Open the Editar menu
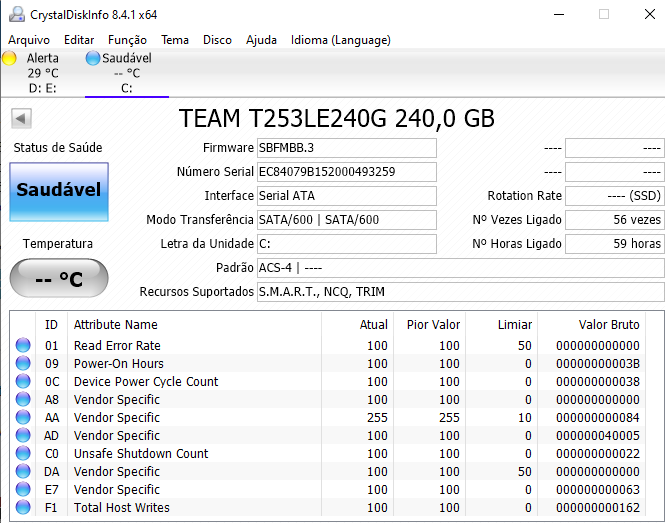The width and height of the screenshot is (665, 523). tap(79, 40)
